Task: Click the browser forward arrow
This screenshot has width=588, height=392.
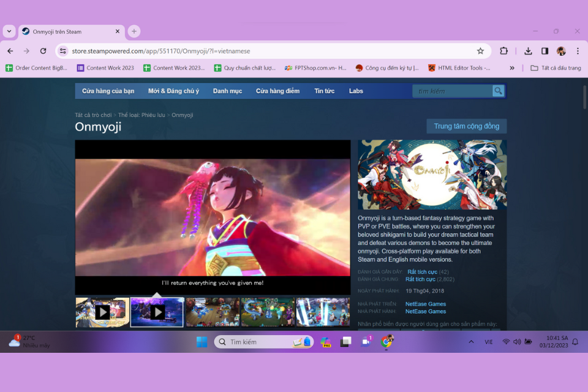Action: [x=26, y=51]
